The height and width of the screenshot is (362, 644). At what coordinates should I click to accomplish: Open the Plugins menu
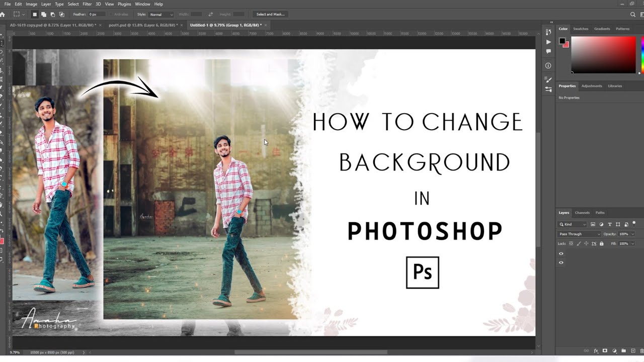click(124, 4)
